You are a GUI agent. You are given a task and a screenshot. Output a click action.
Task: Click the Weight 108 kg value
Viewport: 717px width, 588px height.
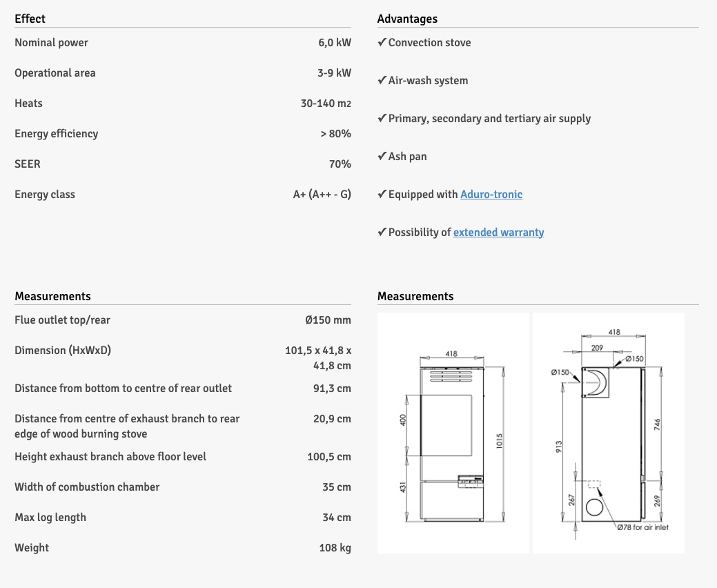[335, 548]
